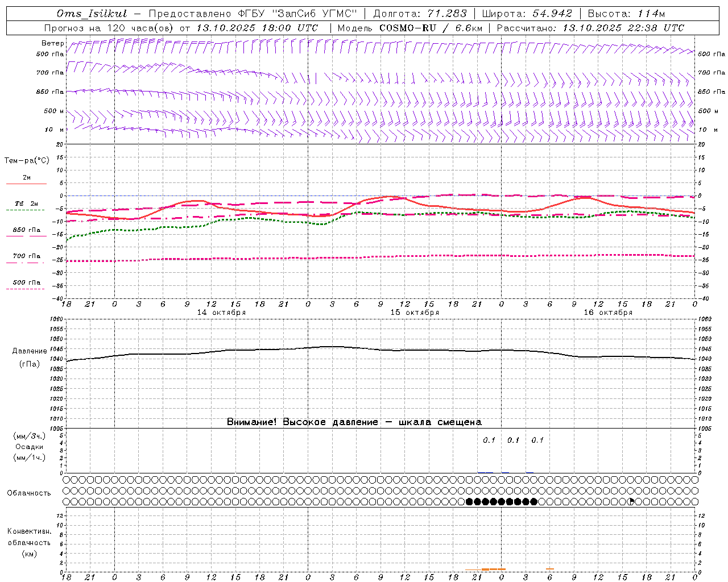Viewport: 728px width, 582px height.
Task: Click the station name Oms_Isilkul
Action: coord(92,14)
